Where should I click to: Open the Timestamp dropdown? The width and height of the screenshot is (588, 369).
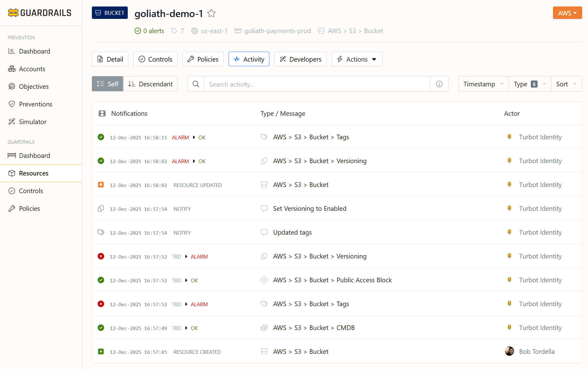point(483,84)
